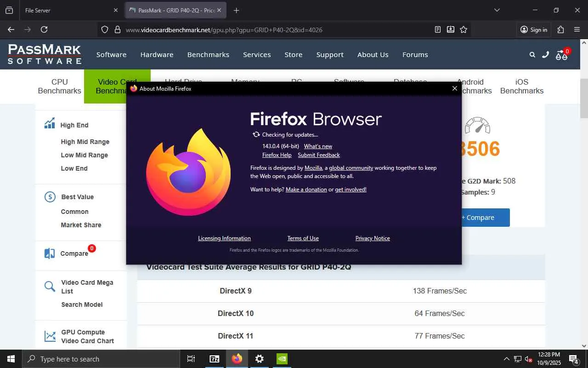This screenshot has height=368, width=588.
Task: Close the About Mozilla Firefox dialog
Action: [x=455, y=88]
